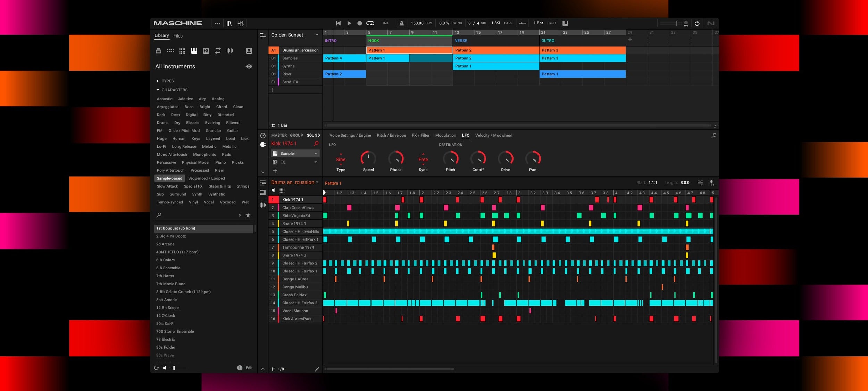The height and width of the screenshot is (391, 868).
Task: Open the mixer view icon
Action: [x=241, y=23]
